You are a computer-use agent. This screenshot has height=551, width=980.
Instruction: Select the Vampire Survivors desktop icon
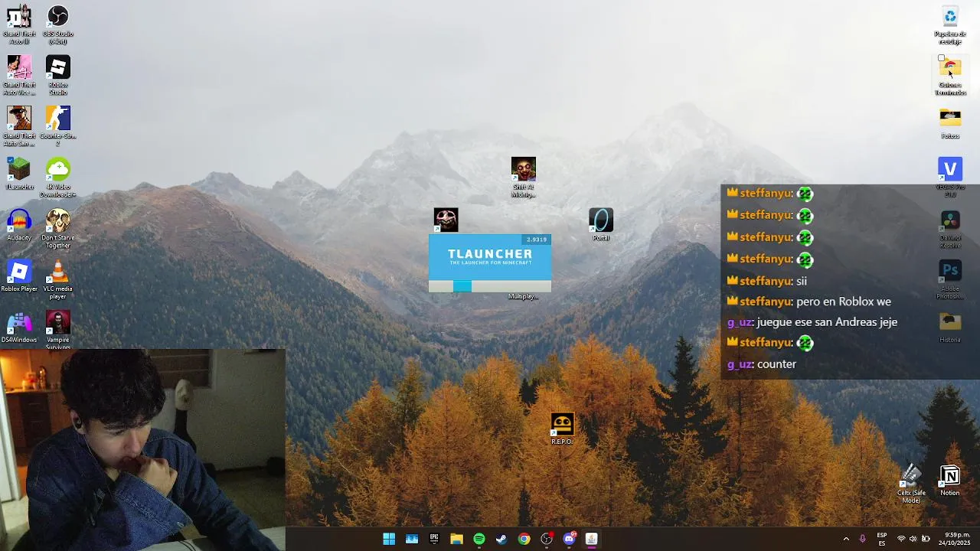(x=58, y=330)
